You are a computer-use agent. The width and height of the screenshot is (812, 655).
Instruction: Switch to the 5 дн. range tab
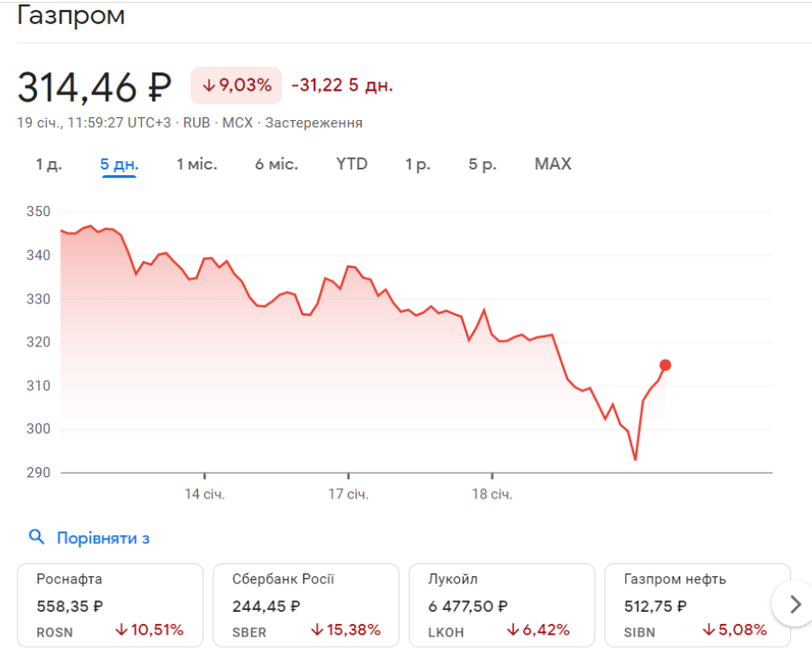click(119, 165)
